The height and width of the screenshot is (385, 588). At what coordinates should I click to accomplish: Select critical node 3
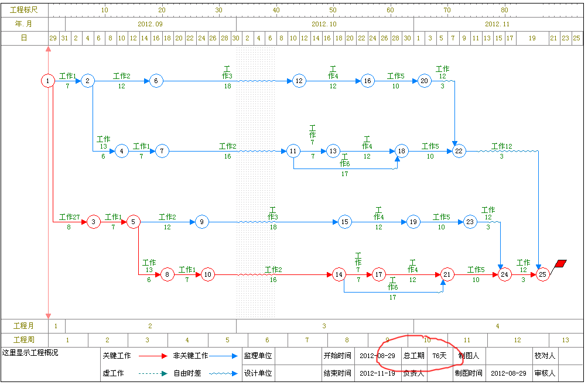(93, 222)
